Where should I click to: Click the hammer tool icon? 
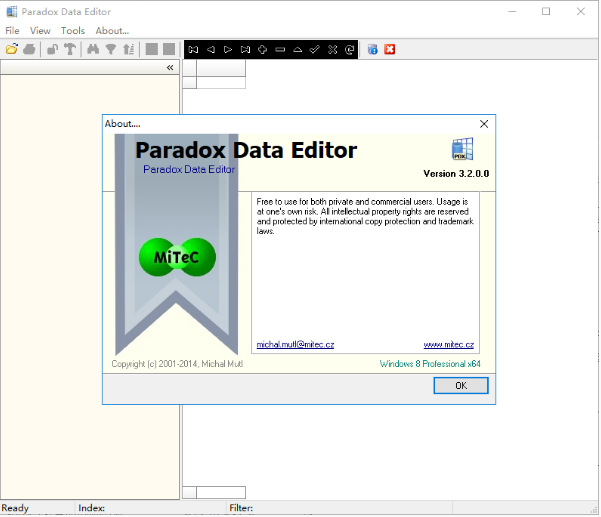(x=70, y=49)
